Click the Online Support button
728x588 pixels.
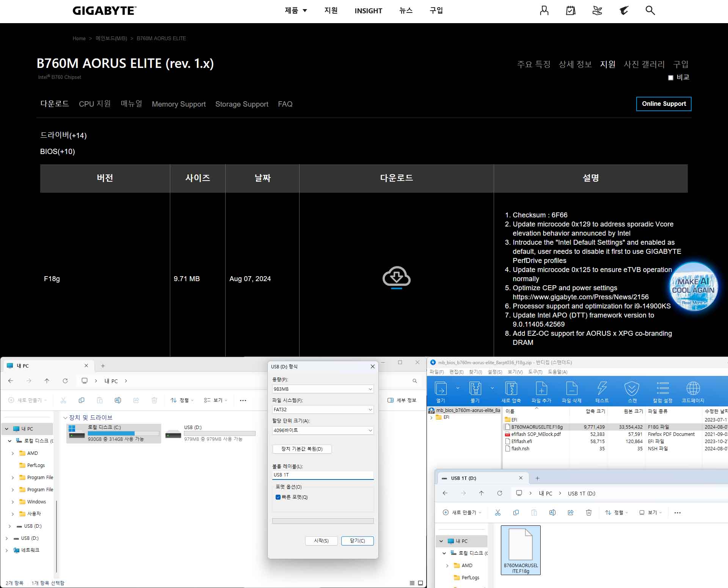click(664, 104)
